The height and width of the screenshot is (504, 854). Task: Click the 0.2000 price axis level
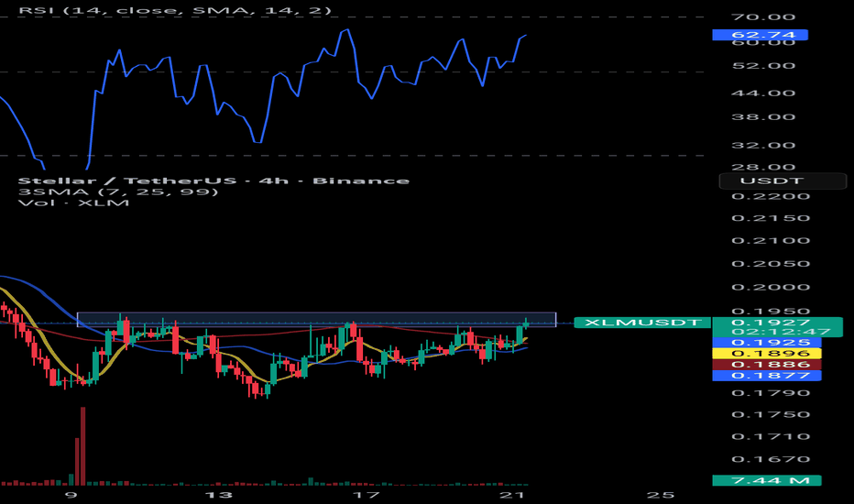(771, 287)
